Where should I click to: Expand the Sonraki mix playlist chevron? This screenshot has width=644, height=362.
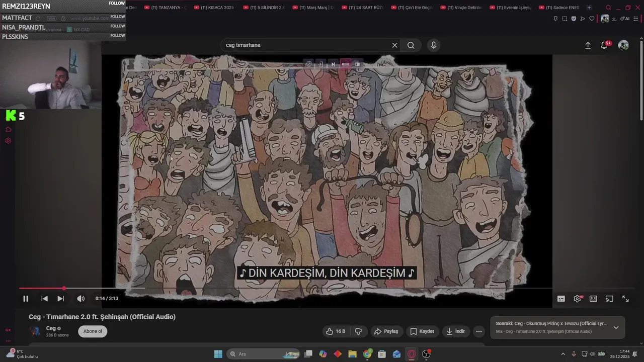616,328
